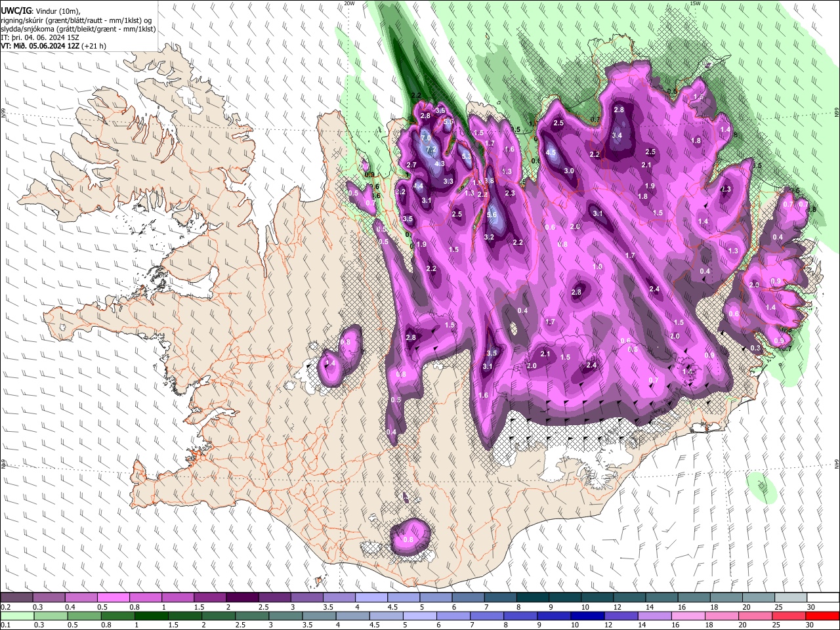Click the 4.3 snowfall value on the map
The image size is (840, 630).
(x=440, y=164)
